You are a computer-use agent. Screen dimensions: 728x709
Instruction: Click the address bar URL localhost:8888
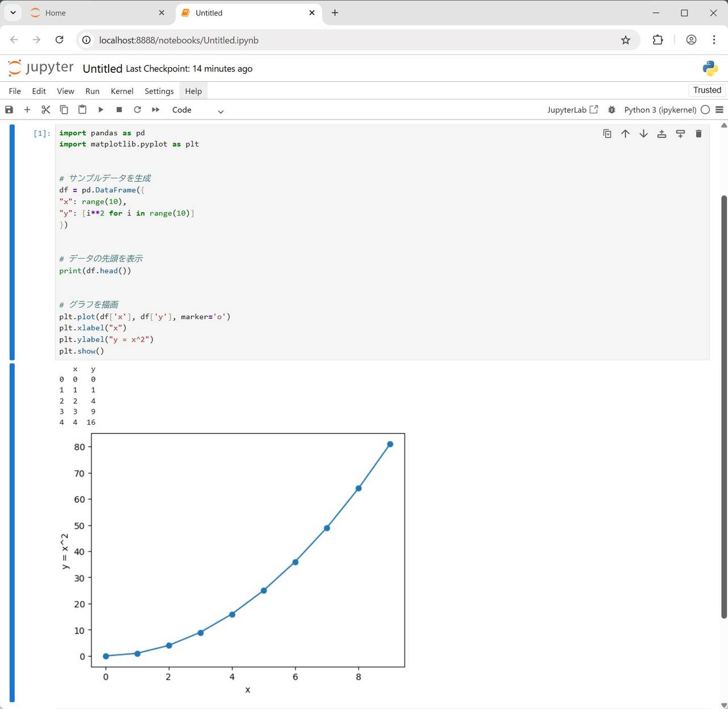179,40
